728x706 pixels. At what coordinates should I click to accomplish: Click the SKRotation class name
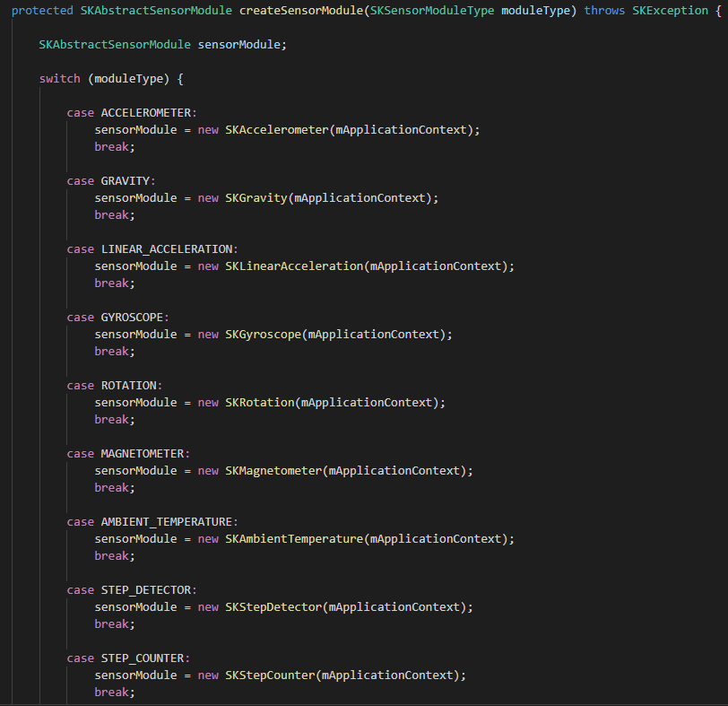point(260,402)
